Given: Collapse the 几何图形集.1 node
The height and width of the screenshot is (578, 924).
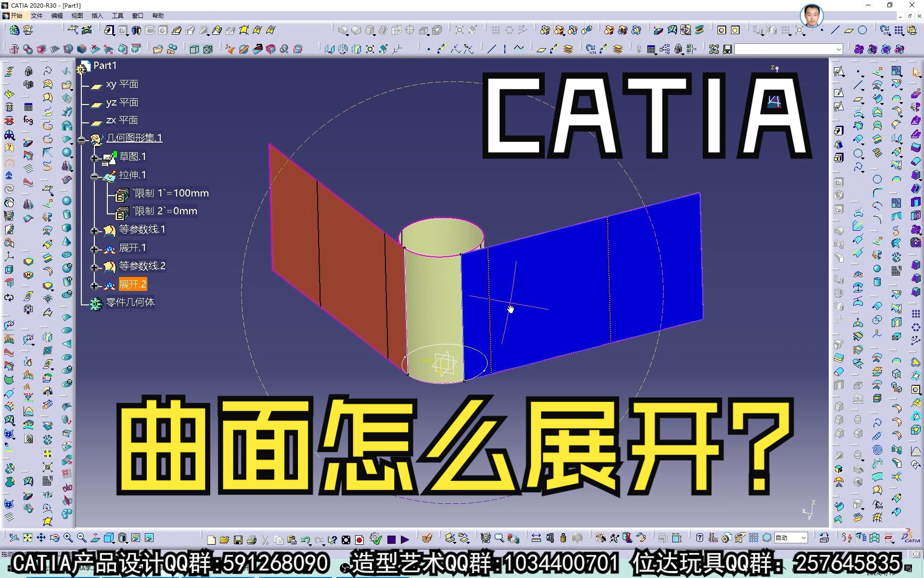Looking at the screenshot, I should 81,140.
